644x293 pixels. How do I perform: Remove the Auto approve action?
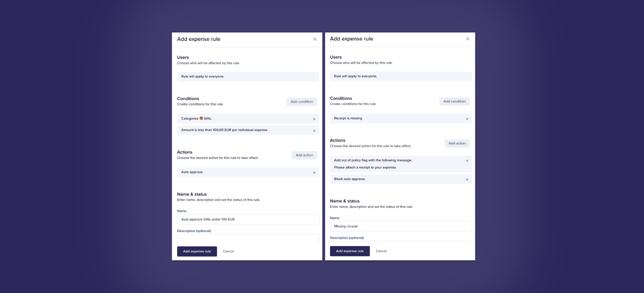click(314, 173)
